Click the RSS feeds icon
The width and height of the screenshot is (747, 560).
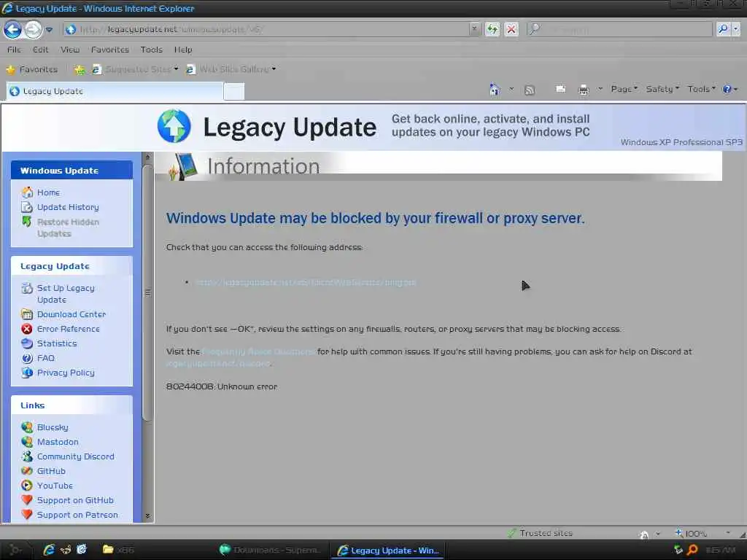(530, 90)
